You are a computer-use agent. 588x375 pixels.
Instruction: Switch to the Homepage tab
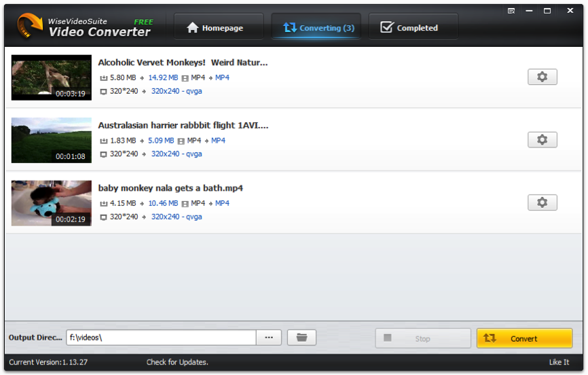coord(215,28)
